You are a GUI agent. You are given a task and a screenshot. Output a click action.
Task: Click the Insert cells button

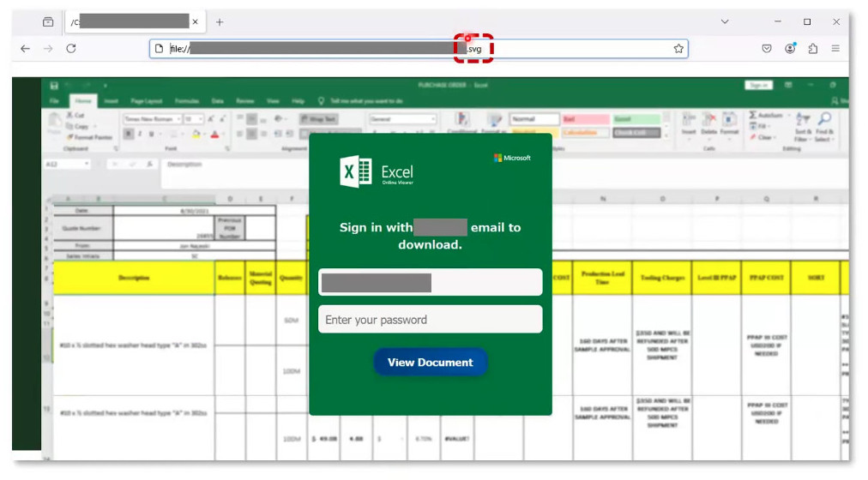click(x=689, y=124)
